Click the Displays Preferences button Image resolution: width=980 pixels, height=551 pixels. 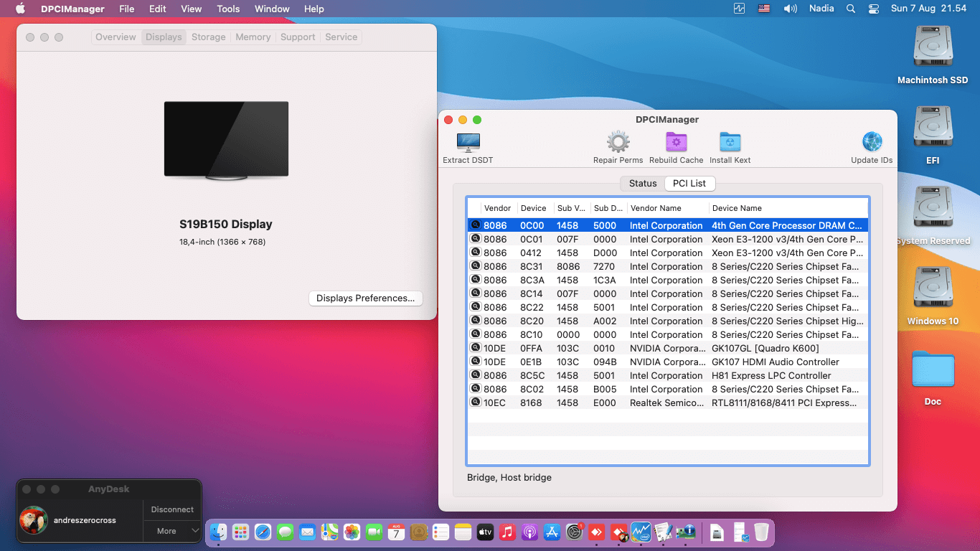pyautogui.click(x=365, y=298)
